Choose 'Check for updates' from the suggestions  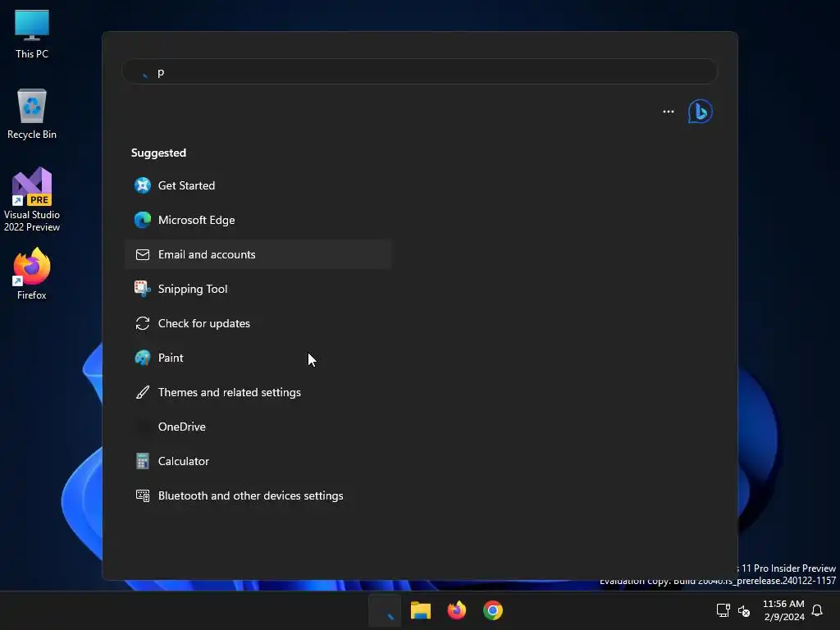(x=258, y=323)
